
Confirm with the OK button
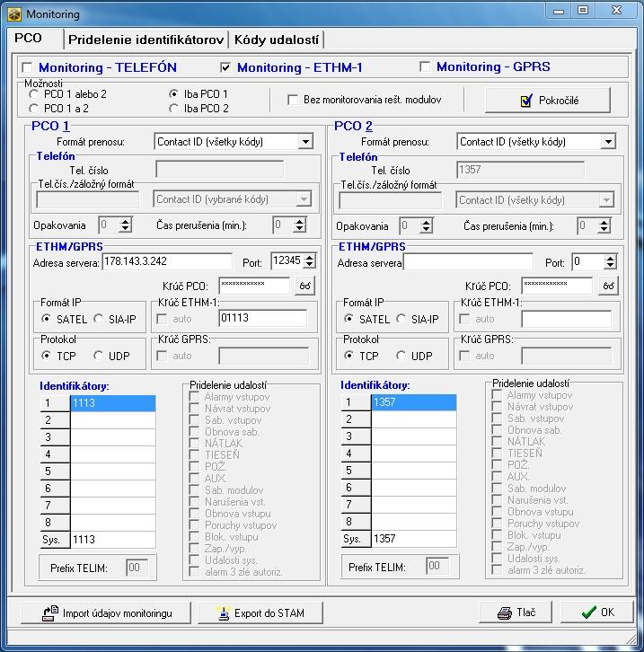597,612
